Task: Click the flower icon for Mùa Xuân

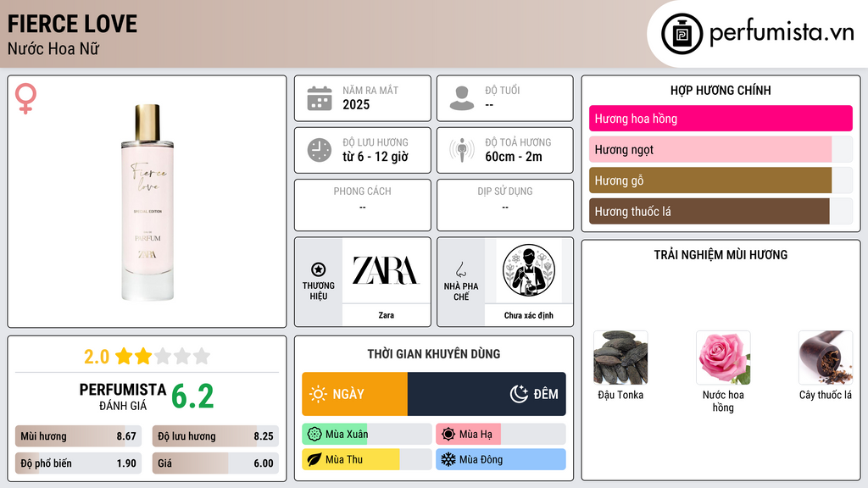Action: pyautogui.click(x=314, y=435)
